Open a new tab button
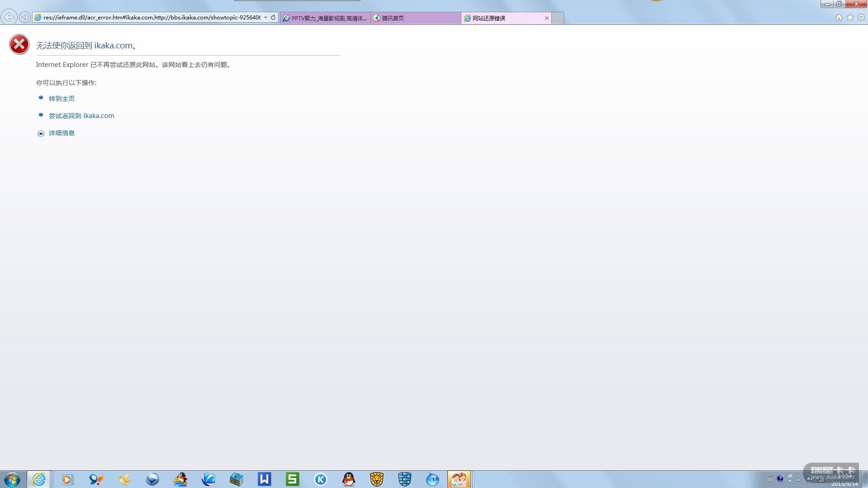868x488 pixels. (558, 18)
